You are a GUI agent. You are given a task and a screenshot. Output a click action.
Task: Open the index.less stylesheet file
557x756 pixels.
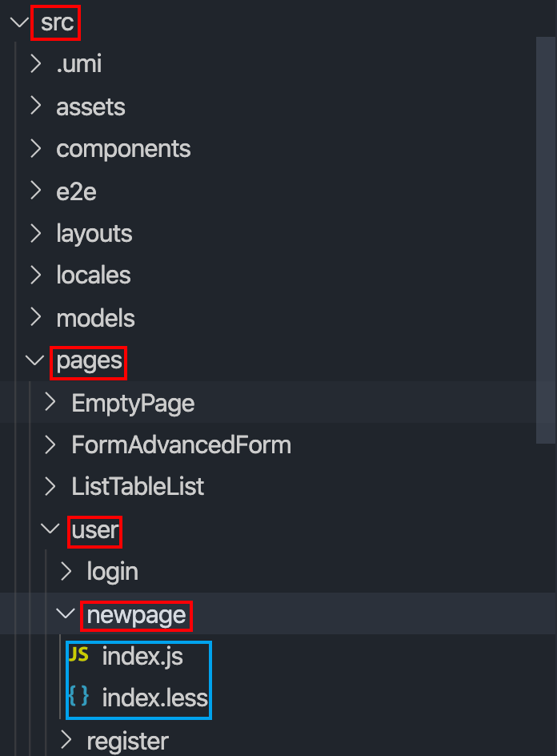tap(155, 698)
